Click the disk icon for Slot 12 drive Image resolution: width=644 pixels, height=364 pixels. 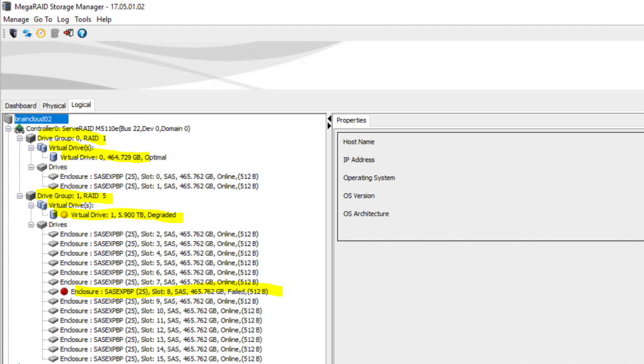pos(53,330)
